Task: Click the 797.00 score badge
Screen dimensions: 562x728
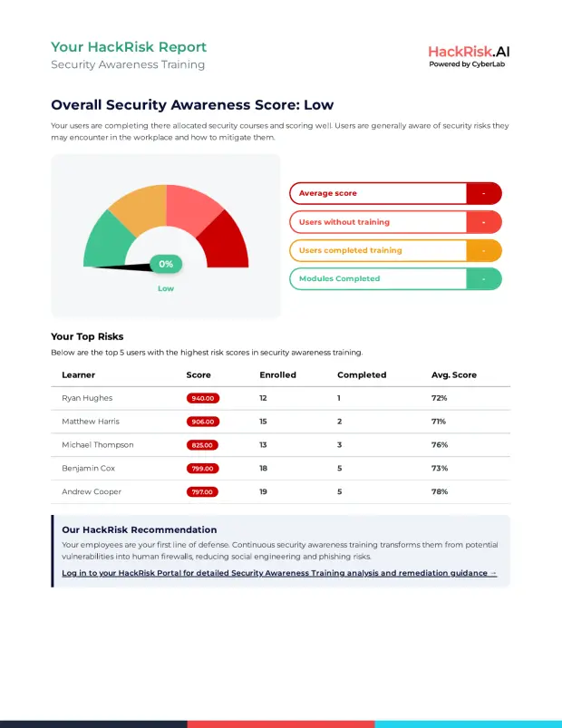Action: pos(202,491)
